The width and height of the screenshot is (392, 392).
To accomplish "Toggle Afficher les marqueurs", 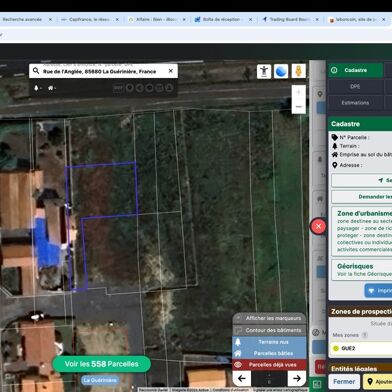I will [x=269, y=319].
